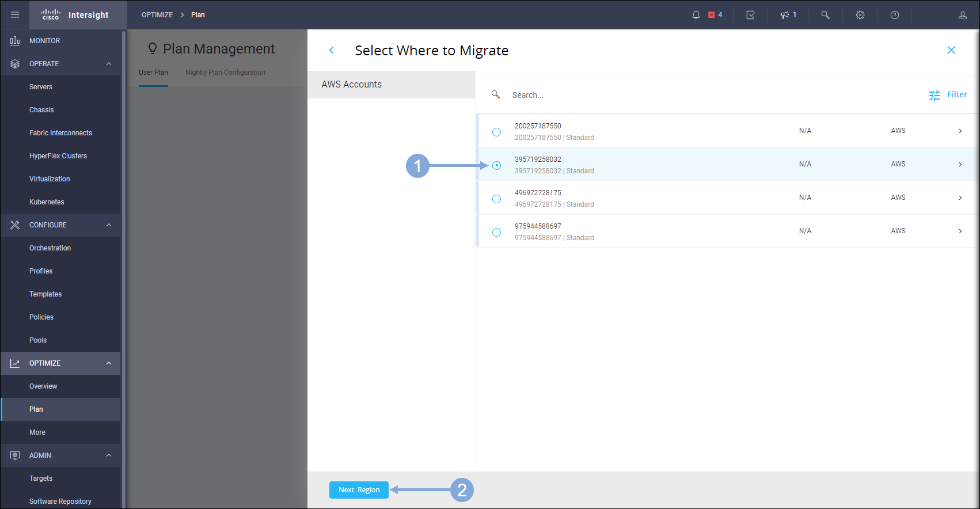Image resolution: width=980 pixels, height=509 pixels.
Task: Collapse the CONFIGURE section chevron
Action: pyautogui.click(x=109, y=225)
